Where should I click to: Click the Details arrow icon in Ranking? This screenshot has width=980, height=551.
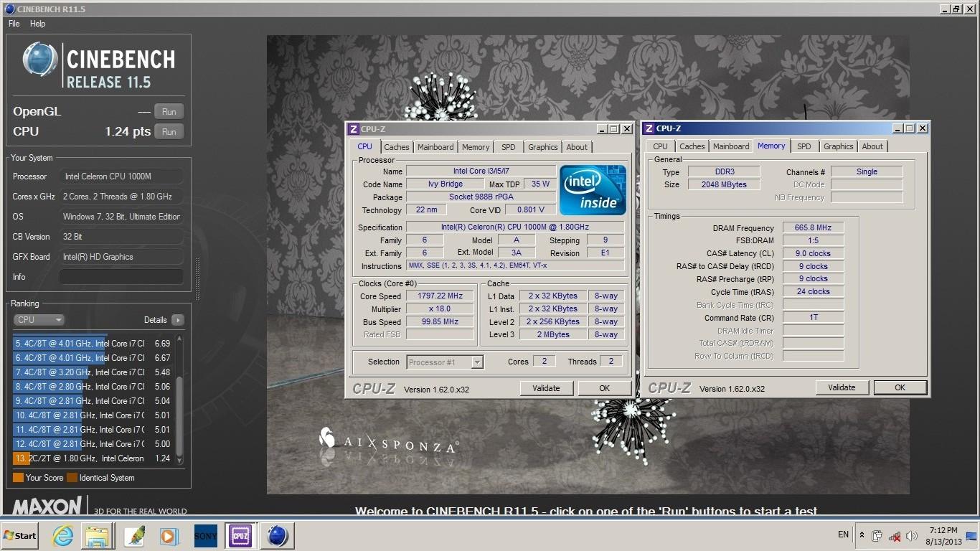pos(177,320)
